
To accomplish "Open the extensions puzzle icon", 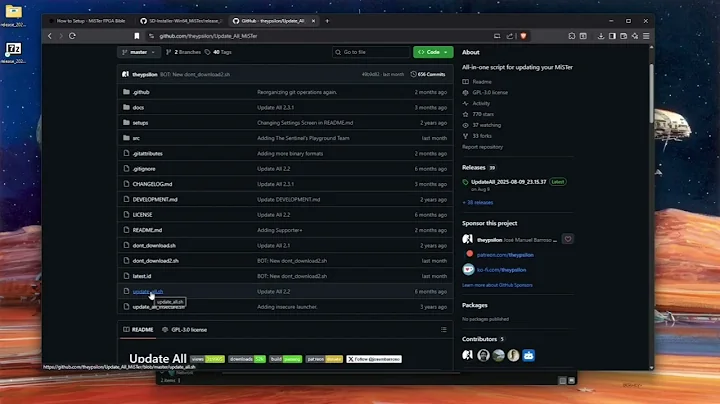I will click(x=572, y=36).
